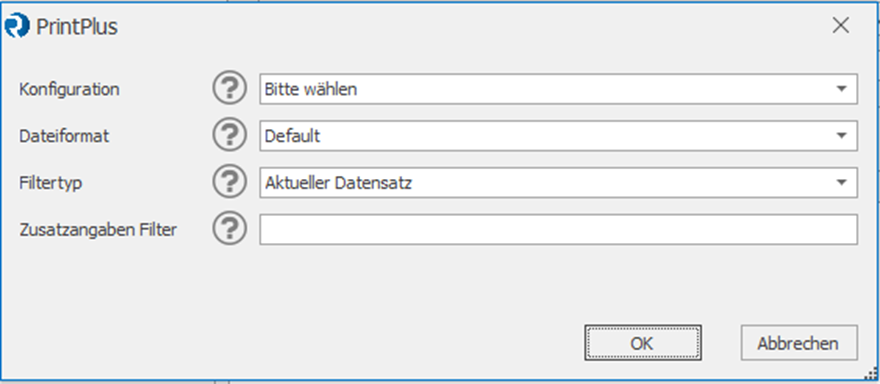Click the PrintPlus logo in title bar

pos(16,26)
